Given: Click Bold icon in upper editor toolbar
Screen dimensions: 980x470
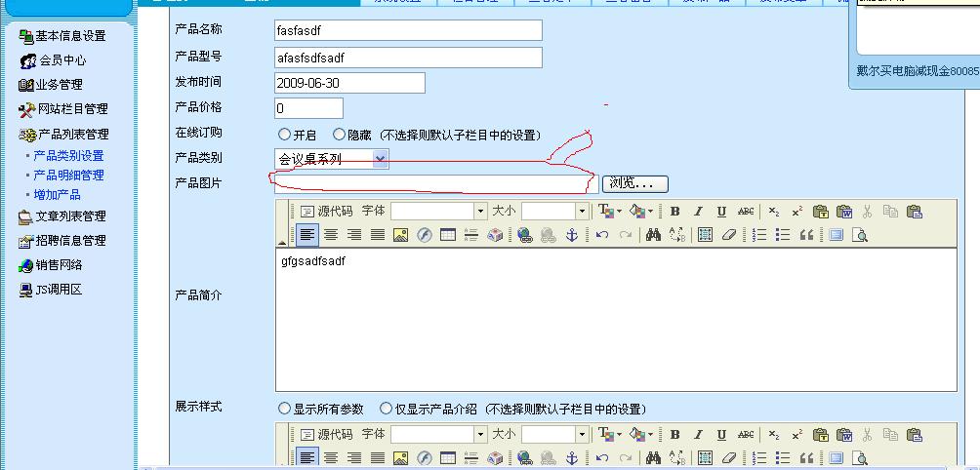Looking at the screenshot, I should [674, 212].
